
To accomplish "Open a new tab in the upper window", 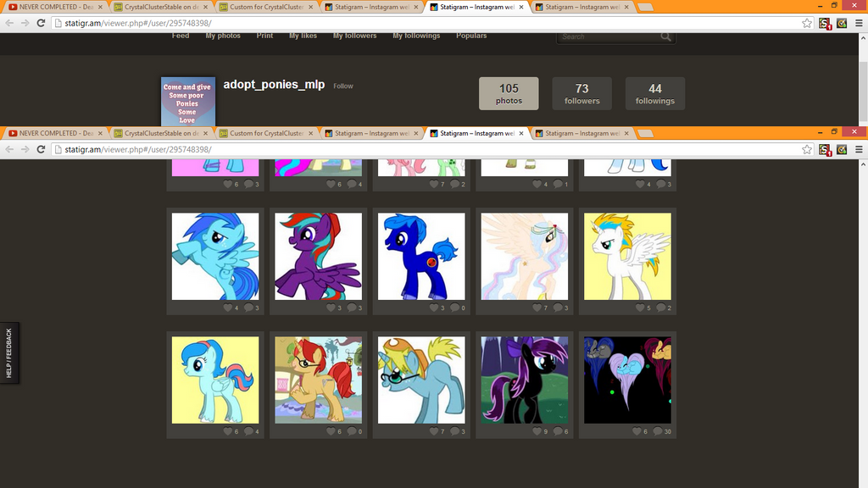I will (x=645, y=7).
